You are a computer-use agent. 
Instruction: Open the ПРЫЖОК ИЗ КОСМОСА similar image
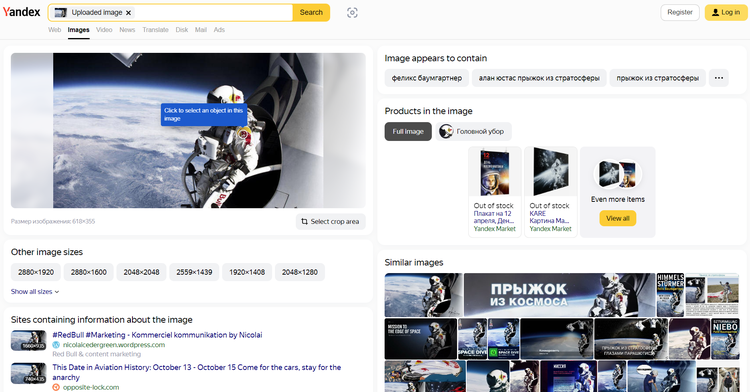coord(559,295)
